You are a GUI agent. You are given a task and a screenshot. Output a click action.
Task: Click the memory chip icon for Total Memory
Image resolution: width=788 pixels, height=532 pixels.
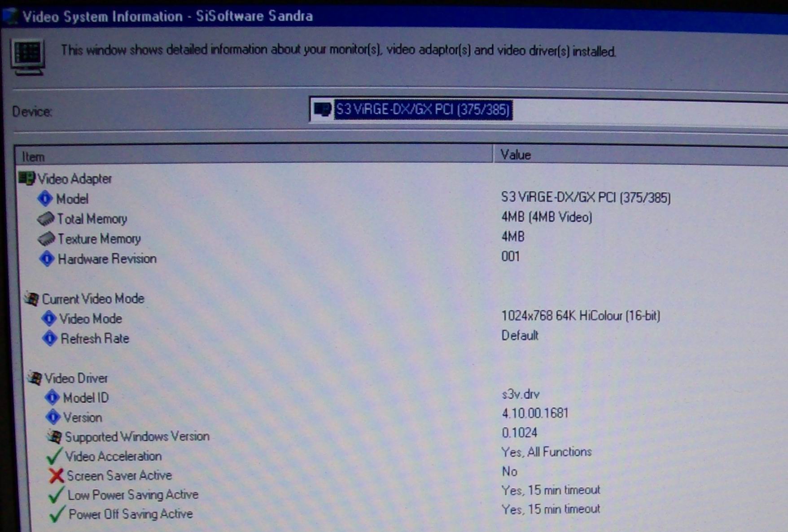point(46,218)
